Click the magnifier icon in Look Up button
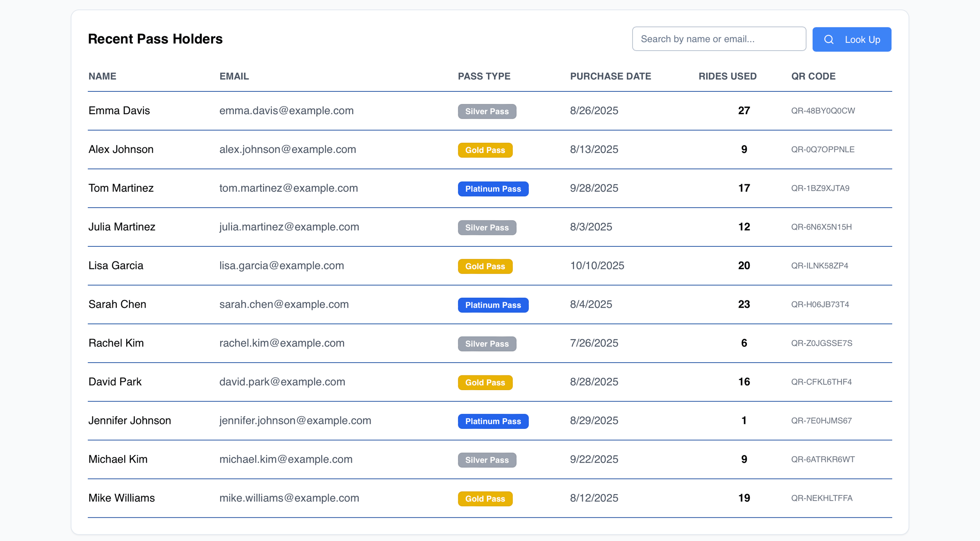980x541 pixels. 829,40
